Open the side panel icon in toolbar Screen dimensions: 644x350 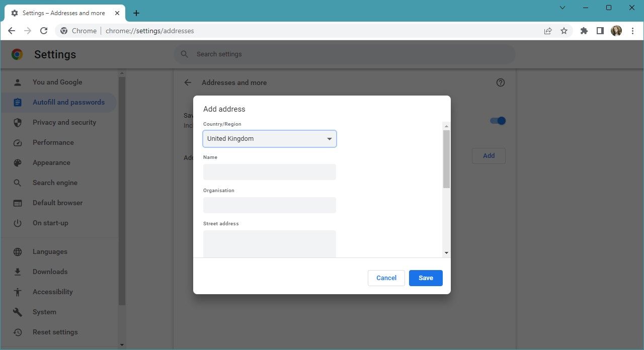600,31
